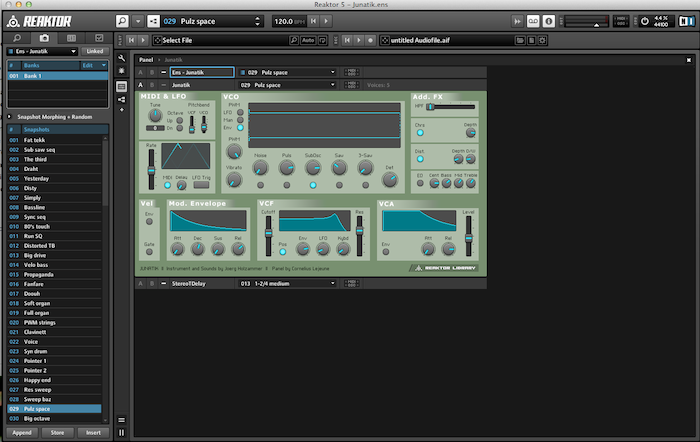Open the properties checkbox tab in sidebar
Viewport: 700px width, 442px height.
[99, 38]
